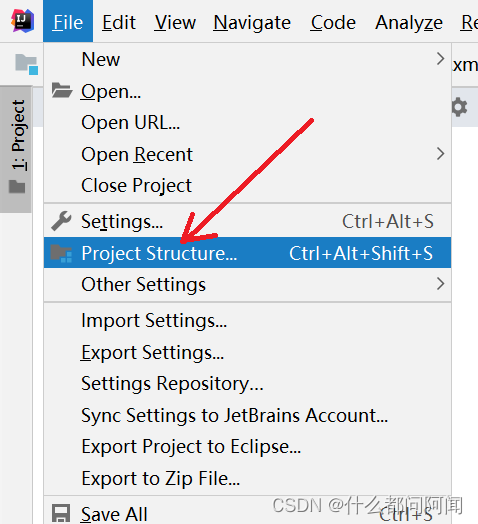Open the Navigate menu

point(252,22)
